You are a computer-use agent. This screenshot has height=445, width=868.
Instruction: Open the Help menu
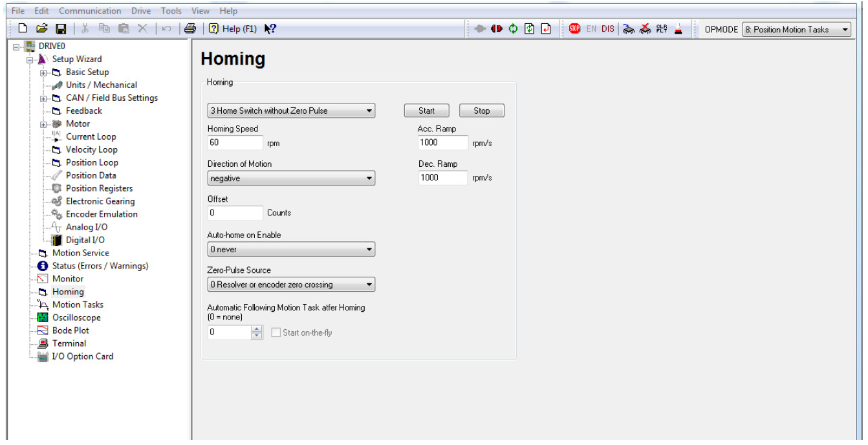228,11
